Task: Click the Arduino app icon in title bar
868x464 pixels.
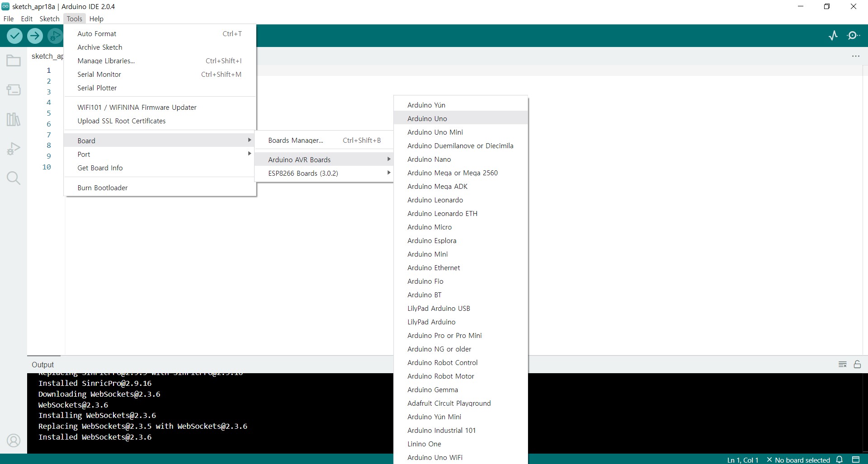Action: 5,6
